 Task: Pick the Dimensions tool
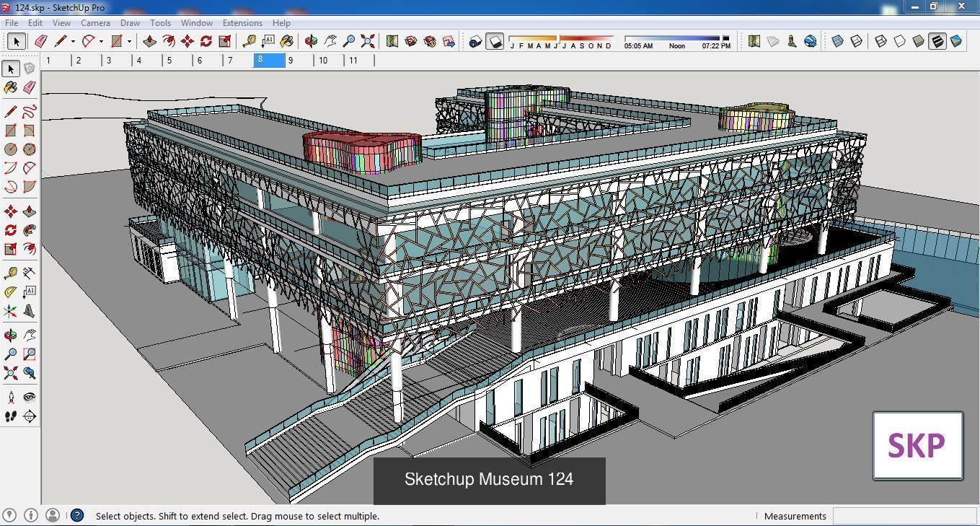[30, 273]
